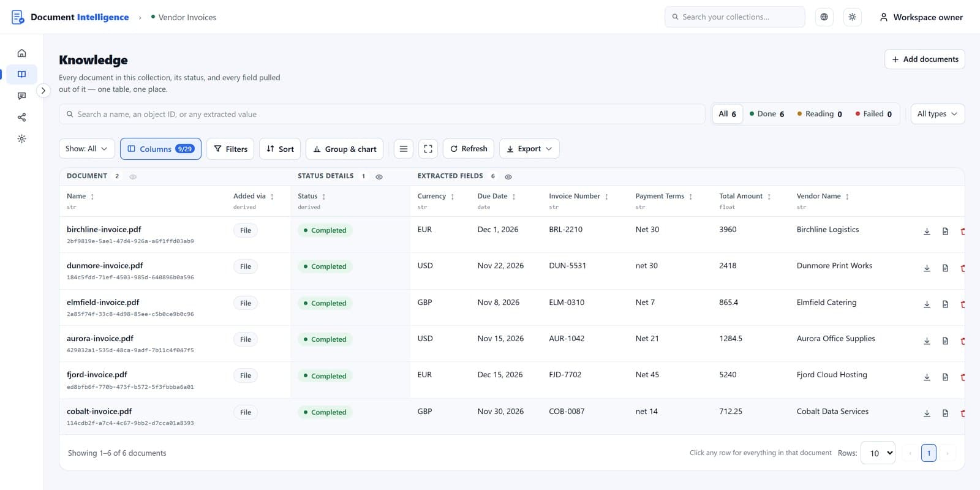Toggle the light/dark theme sun icon
This screenshot has width=980, height=490.
pos(852,17)
